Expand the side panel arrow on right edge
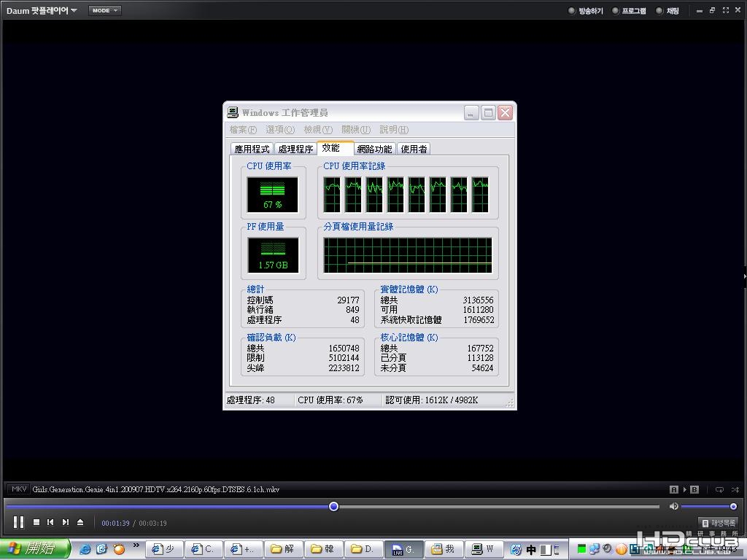The height and width of the screenshot is (560, 747). click(745, 275)
